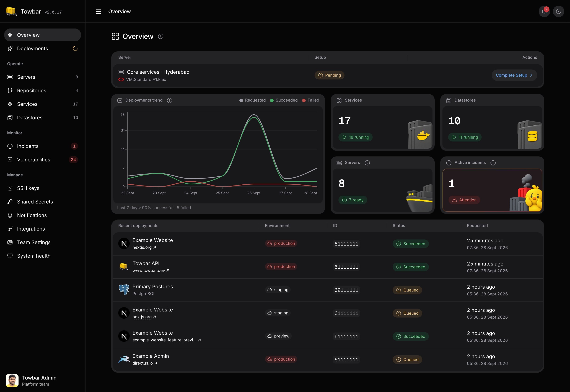Image resolution: width=570 pixels, height=392 pixels.
Task: Click the Primary Postgres elephant icon
Action: coord(124,290)
